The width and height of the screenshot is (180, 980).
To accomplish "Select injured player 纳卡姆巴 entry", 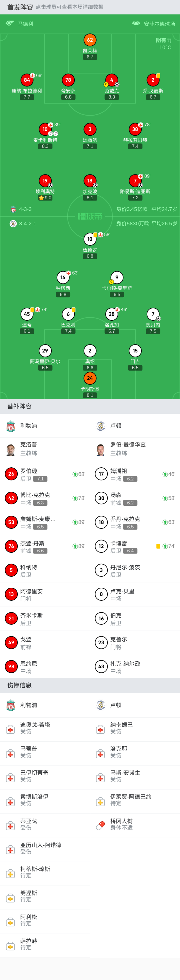I will click(121, 728).
